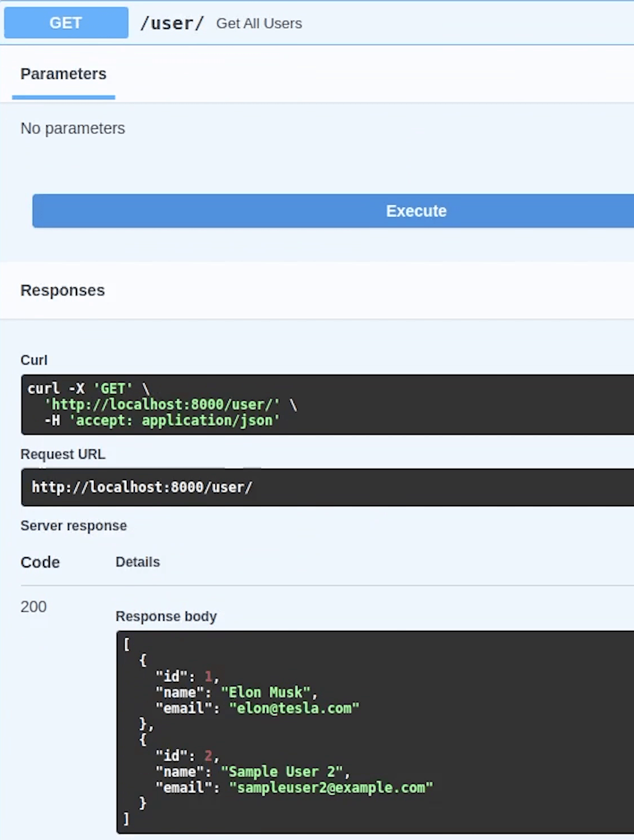Click the blue GET method badge
This screenshot has width=634, height=840.
(66, 23)
